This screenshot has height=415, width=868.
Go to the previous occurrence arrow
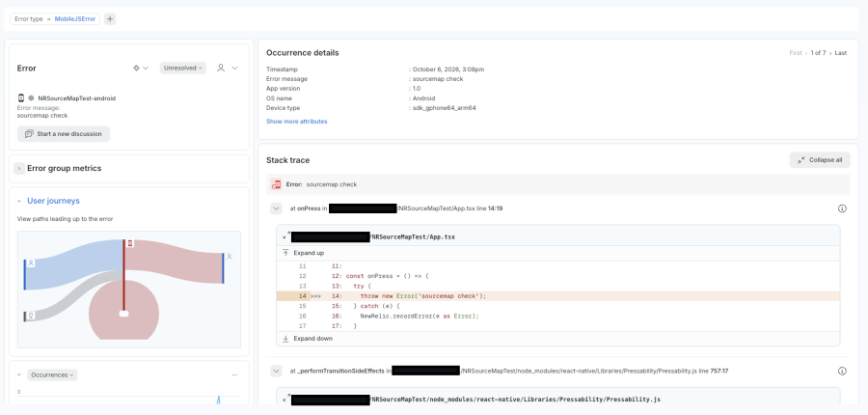click(x=806, y=53)
